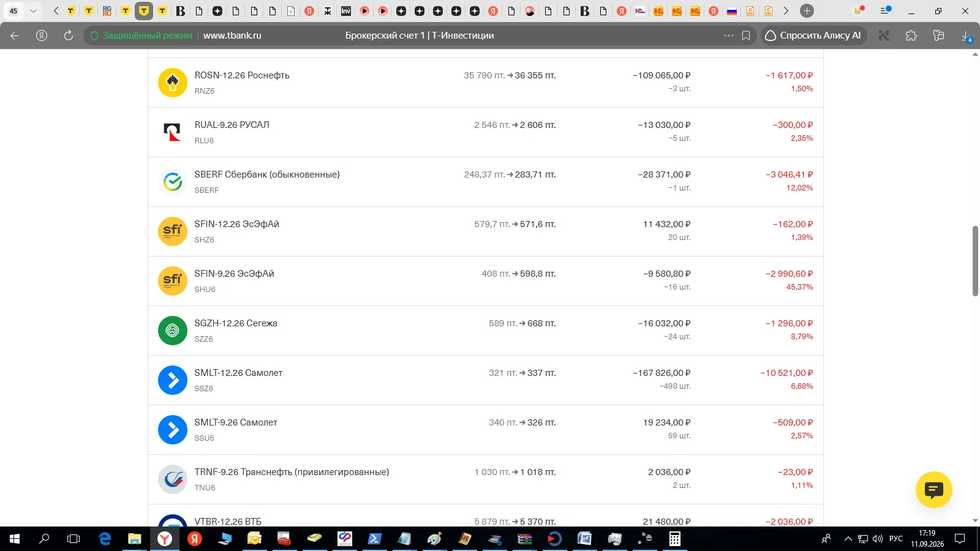Open the browser downloads icon
The height and width of the screenshot is (551, 980).
966,36
